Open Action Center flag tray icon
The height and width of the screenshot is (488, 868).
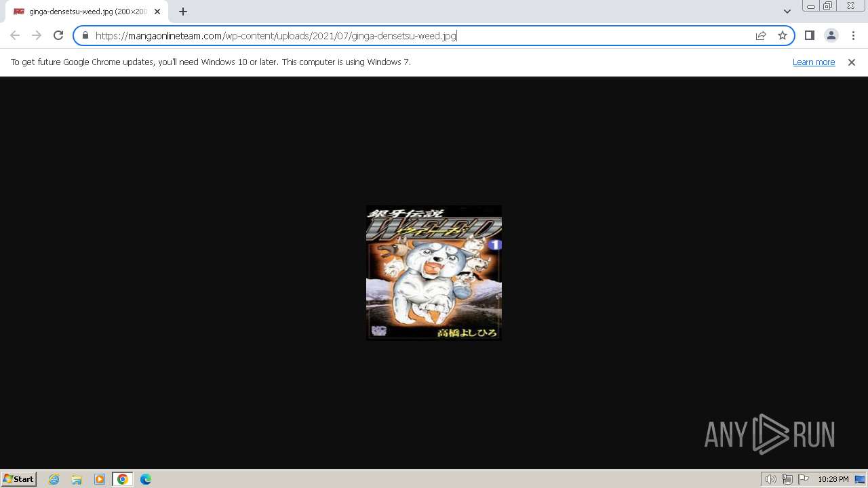click(x=804, y=479)
